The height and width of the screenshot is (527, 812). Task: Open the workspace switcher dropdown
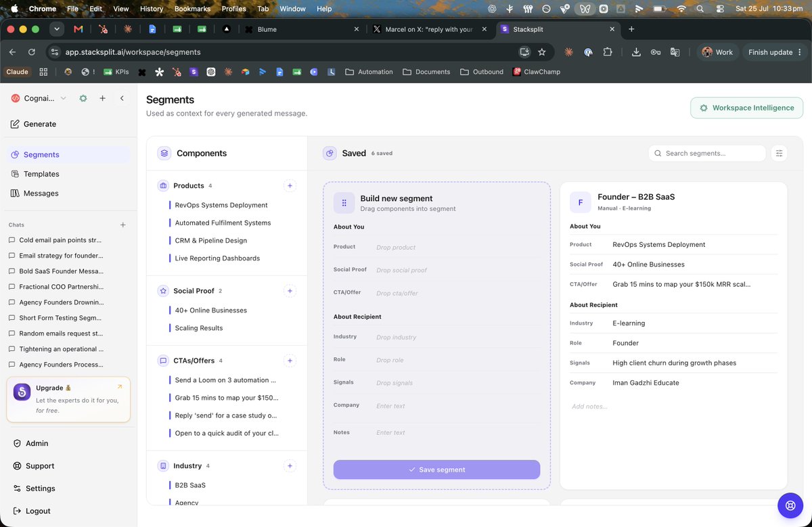point(39,98)
